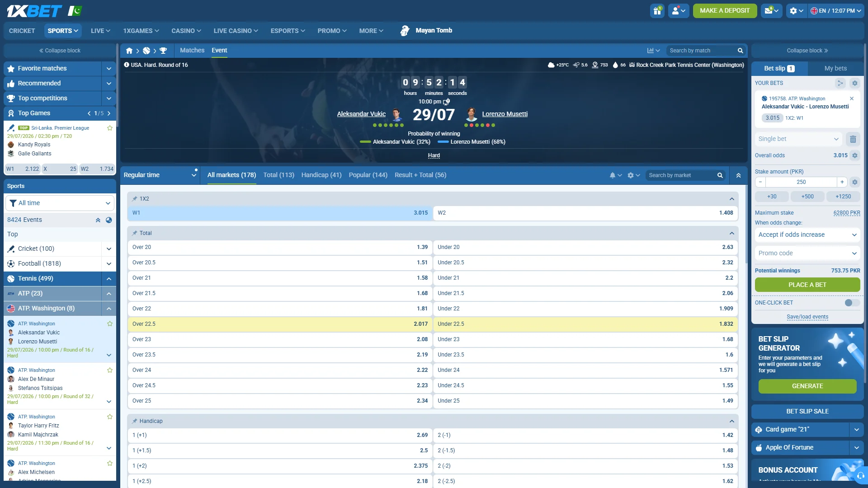Click MAKE A DEPOSIT button
Viewport: 868px width, 488px height.
point(725,10)
